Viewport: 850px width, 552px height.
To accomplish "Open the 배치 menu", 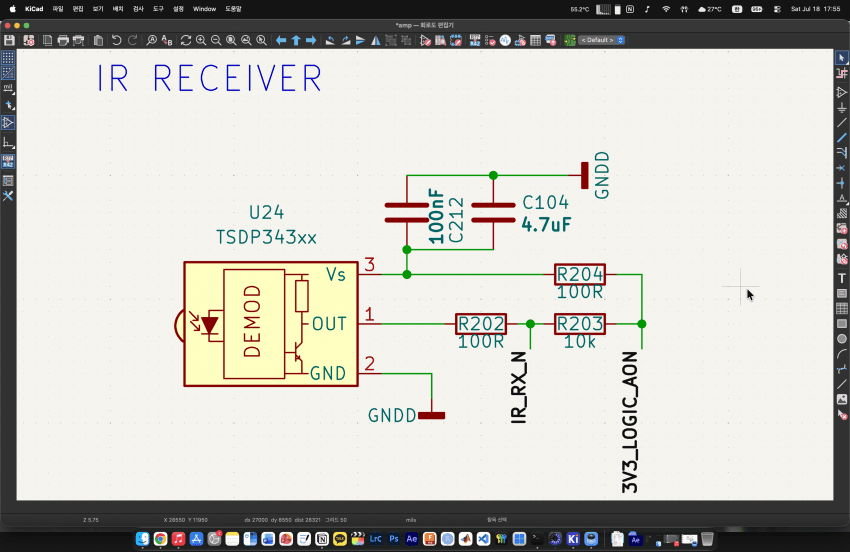I will click(x=118, y=9).
